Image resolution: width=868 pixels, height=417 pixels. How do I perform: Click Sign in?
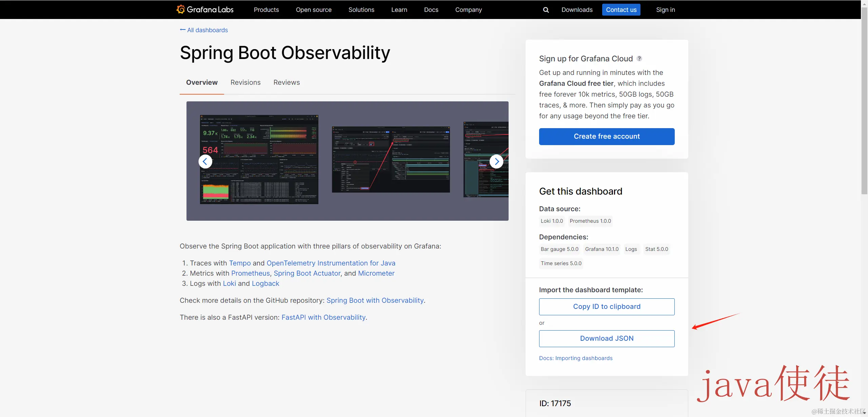[666, 10]
